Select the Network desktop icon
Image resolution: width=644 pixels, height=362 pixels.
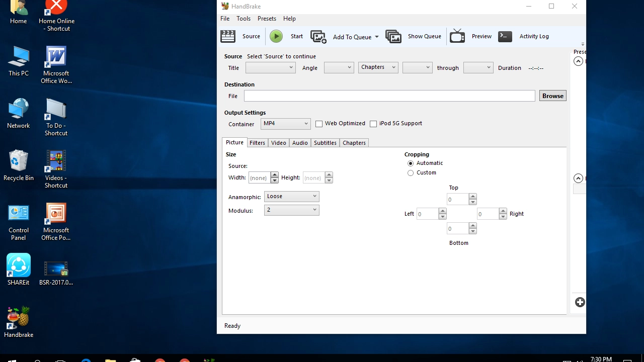(19, 113)
